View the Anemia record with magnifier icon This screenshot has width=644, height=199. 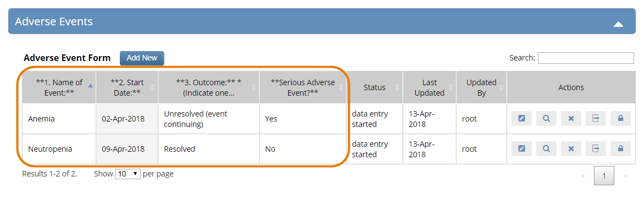[x=546, y=119]
